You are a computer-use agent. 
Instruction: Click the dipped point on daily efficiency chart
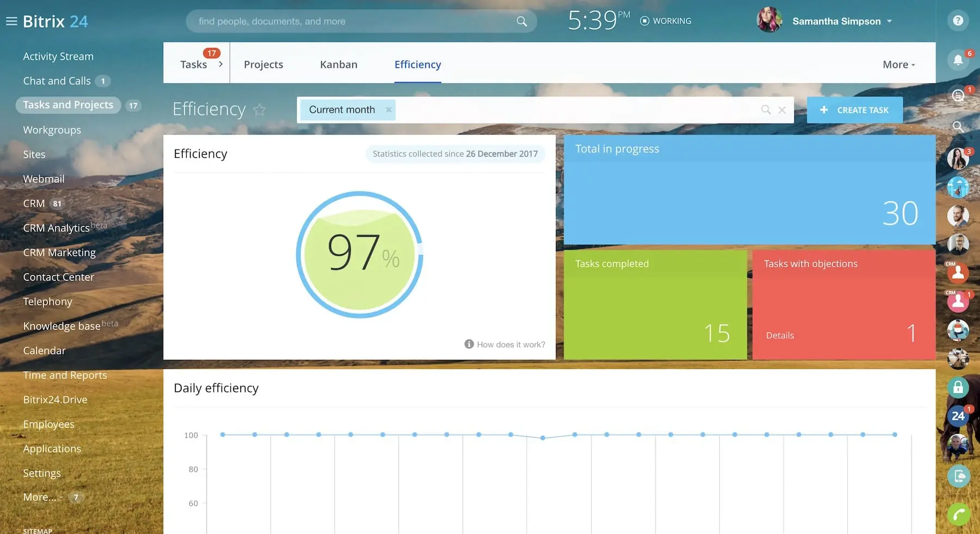click(x=543, y=438)
